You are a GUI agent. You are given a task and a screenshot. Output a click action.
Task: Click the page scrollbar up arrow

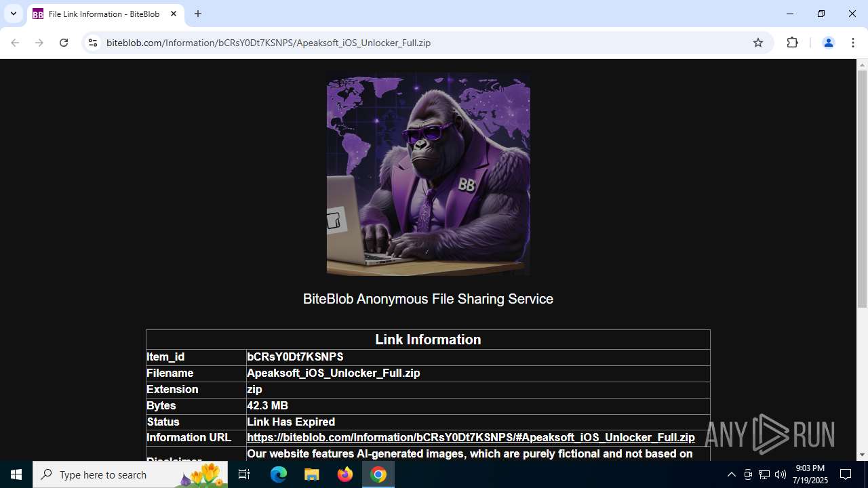click(862, 65)
